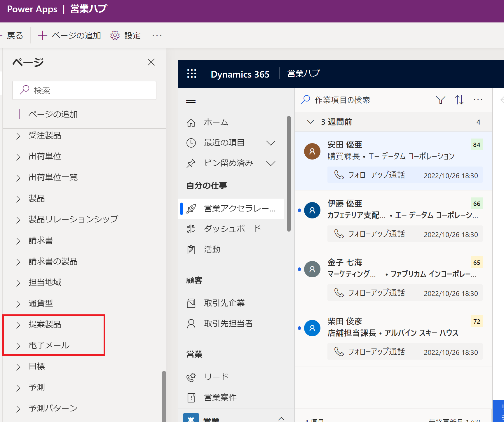Click 柴田 俊彦 avatar icon
Image resolution: width=504 pixels, height=422 pixels.
312,328
